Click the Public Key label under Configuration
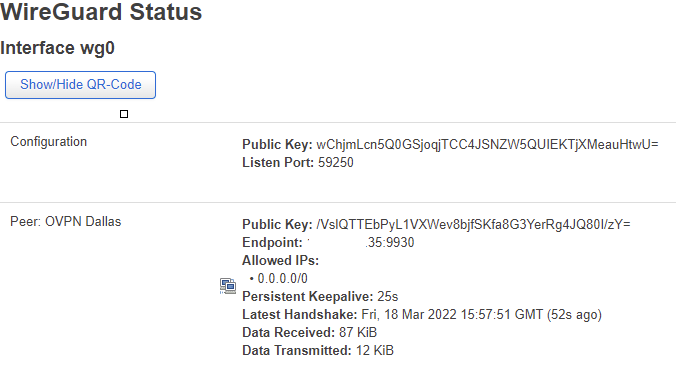This screenshot has width=676, height=385. (x=277, y=144)
